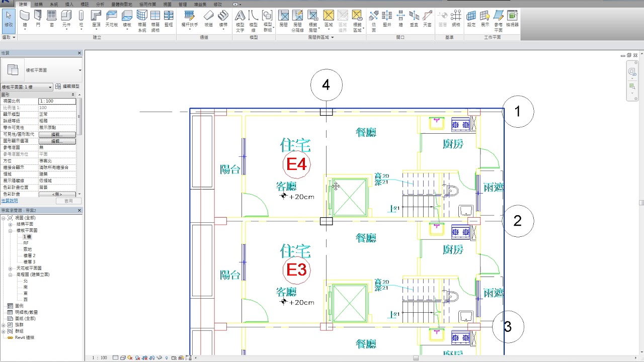Viewport: 644px width, 362px height.
Task: Click the 垂直 (Vertical) opening tool
Action: click(x=414, y=20)
